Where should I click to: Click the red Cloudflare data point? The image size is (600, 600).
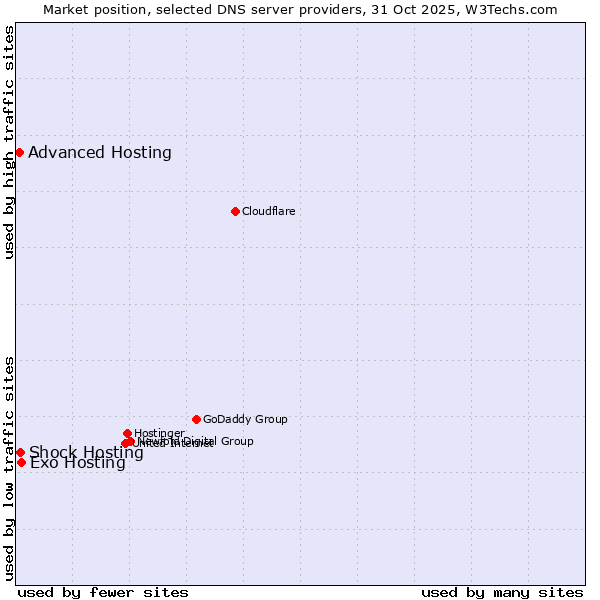click(x=235, y=211)
